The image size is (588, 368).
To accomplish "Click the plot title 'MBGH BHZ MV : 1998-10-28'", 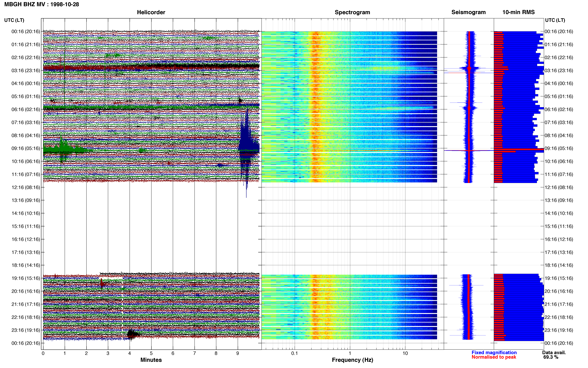I will pos(42,4).
